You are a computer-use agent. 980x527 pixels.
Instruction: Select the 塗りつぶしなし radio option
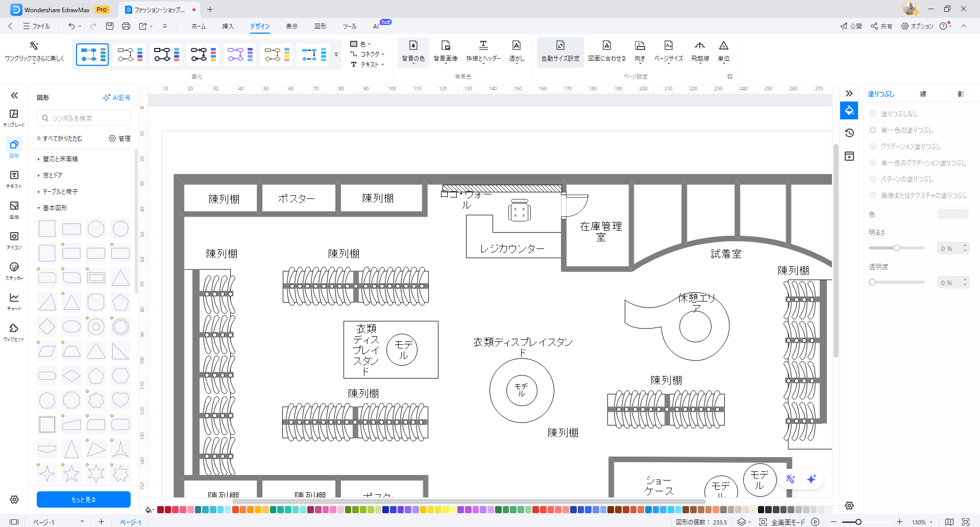point(872,114)
